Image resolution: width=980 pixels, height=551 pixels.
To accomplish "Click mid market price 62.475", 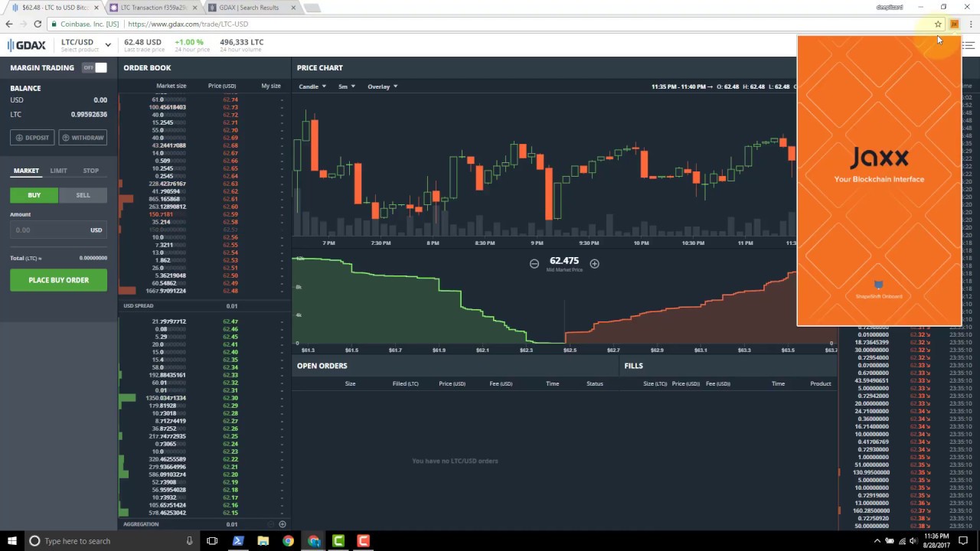I will [564, 261].
